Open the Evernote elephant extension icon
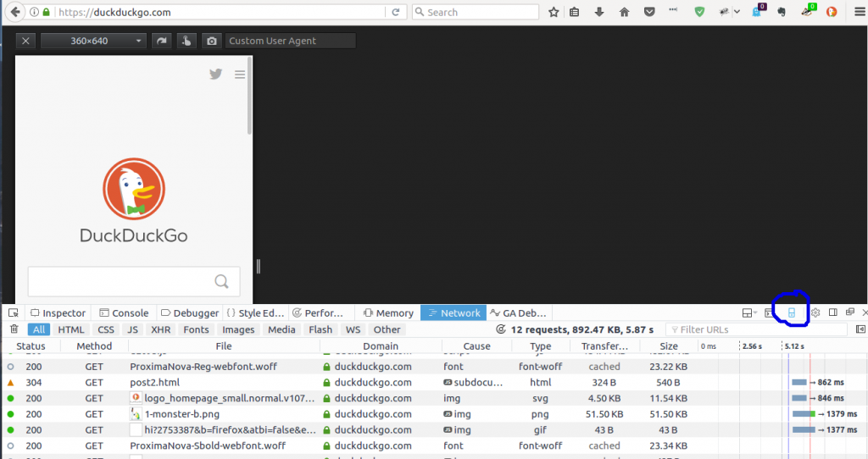868x459 pixels. [x=782, y=12]
